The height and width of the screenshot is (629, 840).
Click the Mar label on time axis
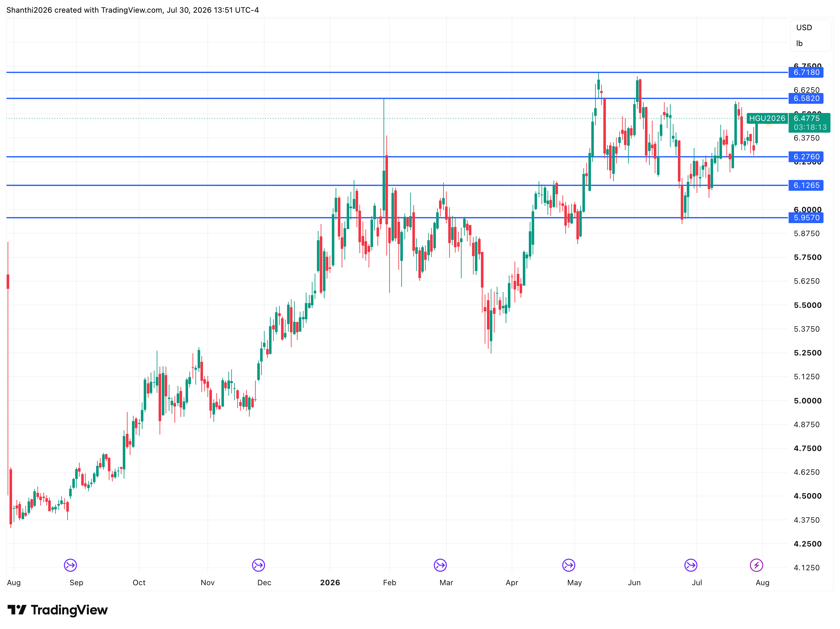[446, 583]
